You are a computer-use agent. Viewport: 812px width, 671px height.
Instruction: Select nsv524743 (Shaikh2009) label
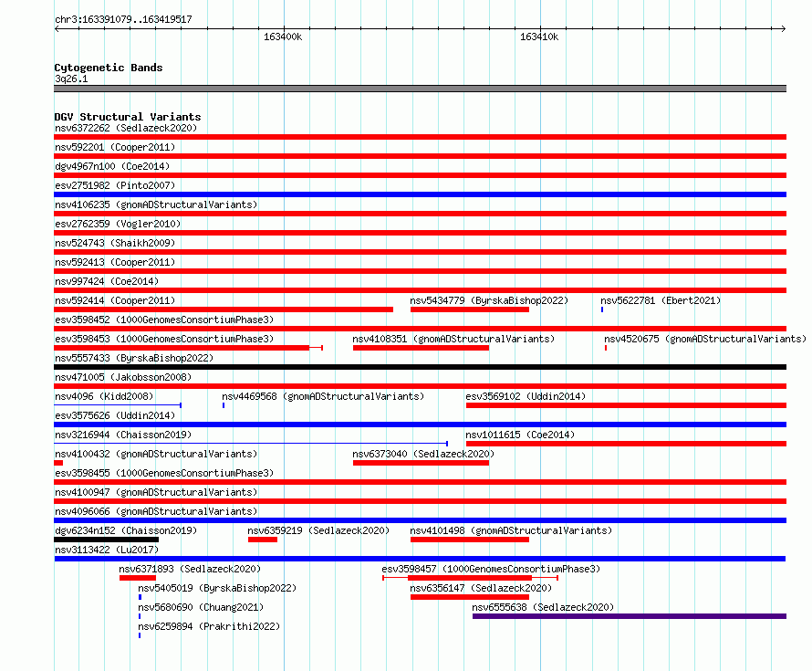coord(115,243)
